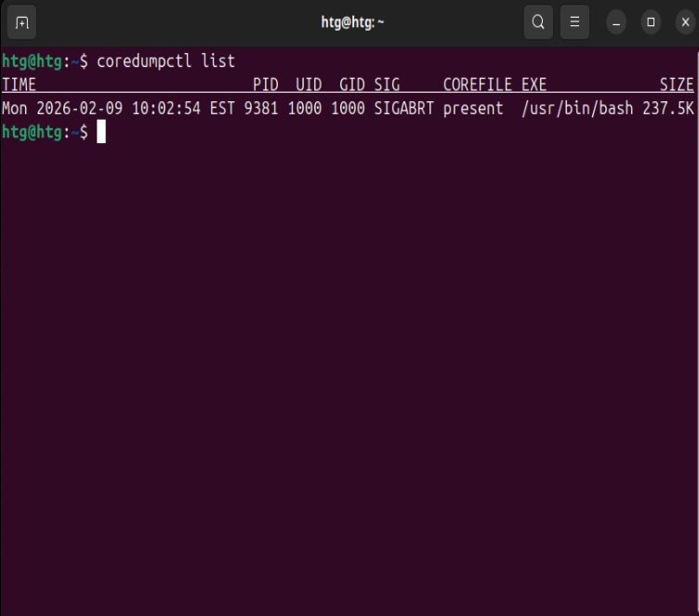
Task: Click the timestamp 10:02:54
Action: (165, 109)
